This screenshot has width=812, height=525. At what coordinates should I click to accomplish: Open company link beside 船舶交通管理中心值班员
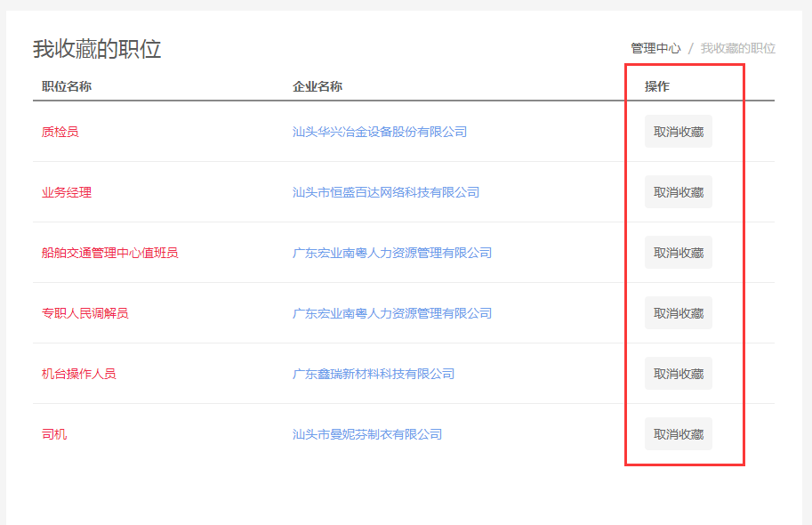(x=392, y=253)
